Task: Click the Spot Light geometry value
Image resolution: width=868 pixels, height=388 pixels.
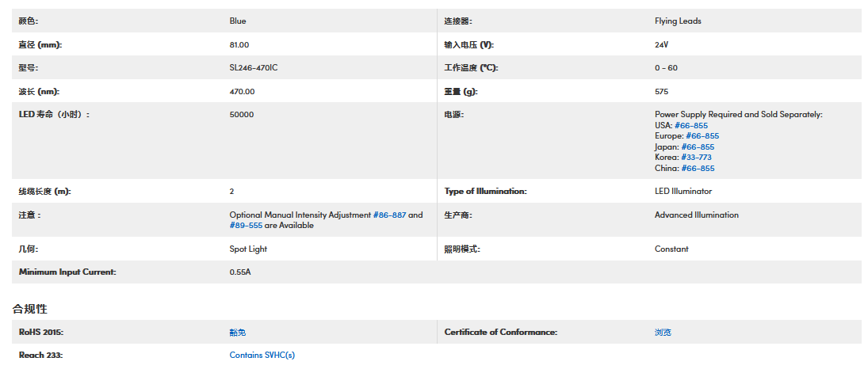Action: [248, 249]
